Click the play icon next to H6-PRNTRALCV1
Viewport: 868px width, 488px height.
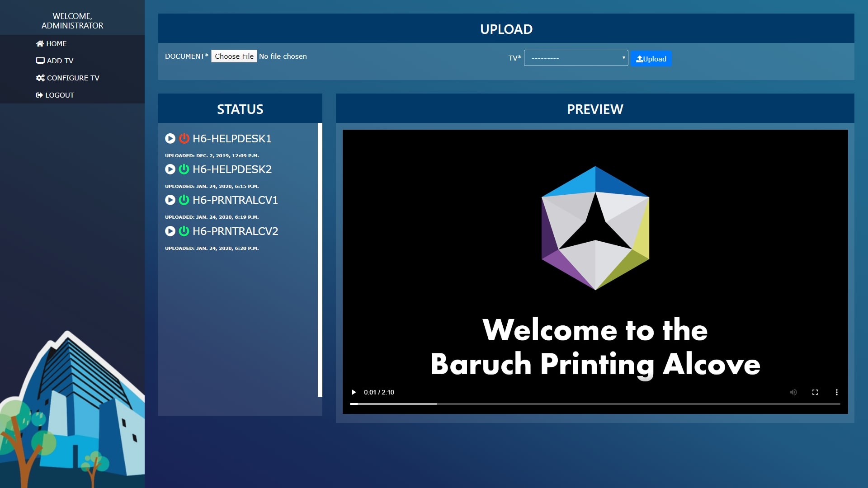[170, 200]
